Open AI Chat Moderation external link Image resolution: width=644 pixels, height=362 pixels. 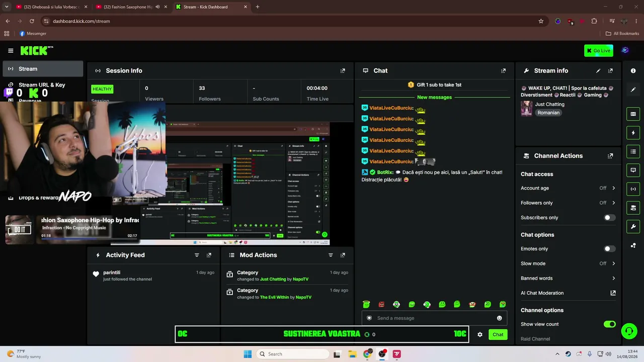point(613,293)
